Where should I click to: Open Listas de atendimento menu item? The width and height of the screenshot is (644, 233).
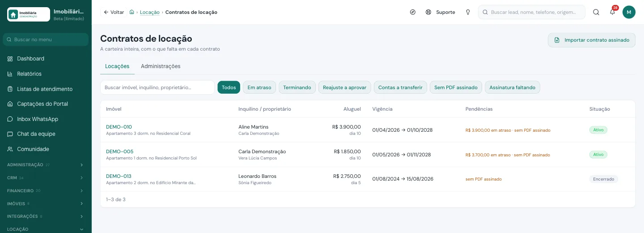pos(46,89)
